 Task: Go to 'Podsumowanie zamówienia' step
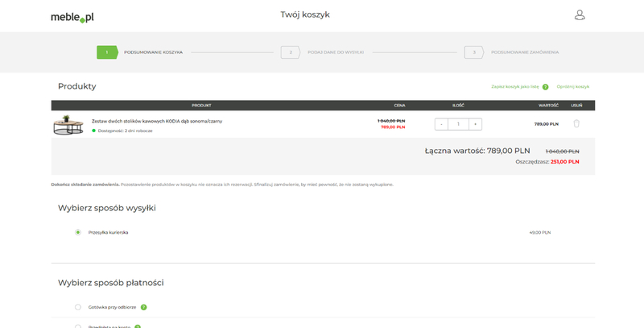[524, 52]
